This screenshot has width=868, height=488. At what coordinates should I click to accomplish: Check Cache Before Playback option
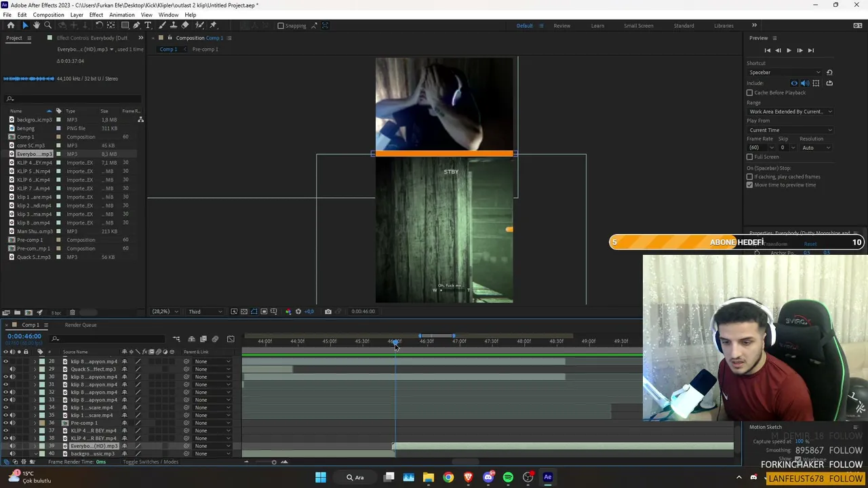[749, 92]
